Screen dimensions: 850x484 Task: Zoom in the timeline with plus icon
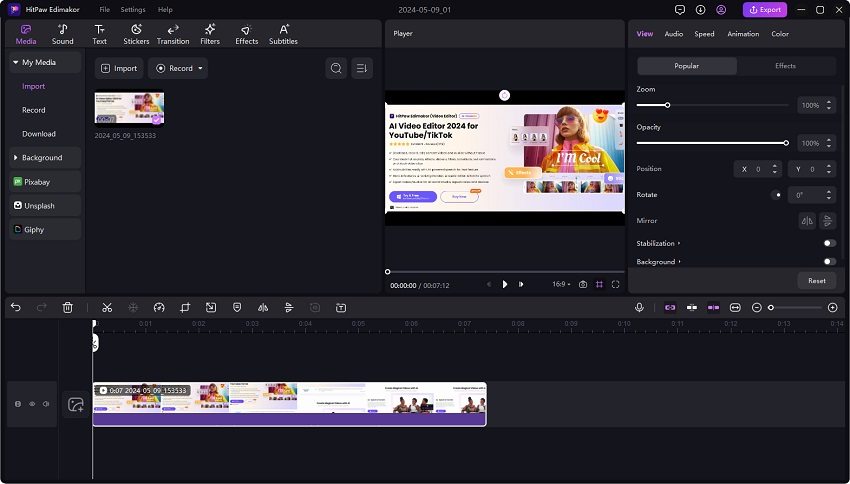click(833, 308)
